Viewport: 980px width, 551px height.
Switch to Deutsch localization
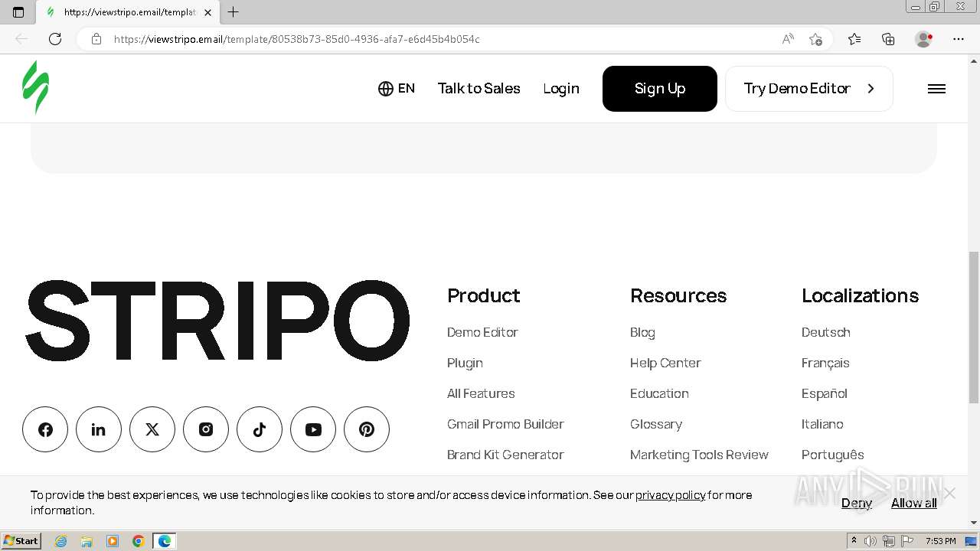(826, 332)
